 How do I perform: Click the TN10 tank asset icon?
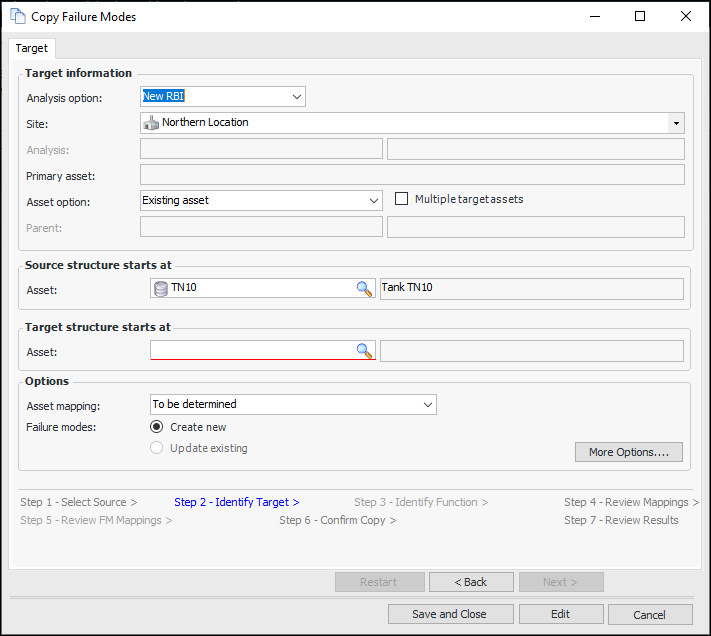click(161, 289)
